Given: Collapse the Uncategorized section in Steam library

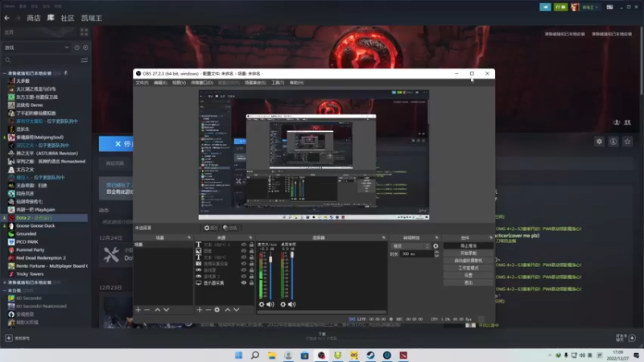Looking at the screenshot, I should [5, 290].
